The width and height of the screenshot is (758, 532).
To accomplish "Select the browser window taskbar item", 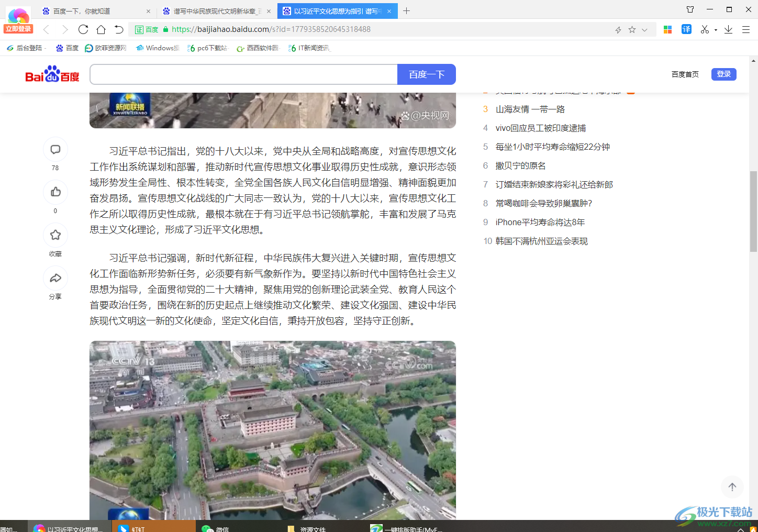I will (69, 527).
